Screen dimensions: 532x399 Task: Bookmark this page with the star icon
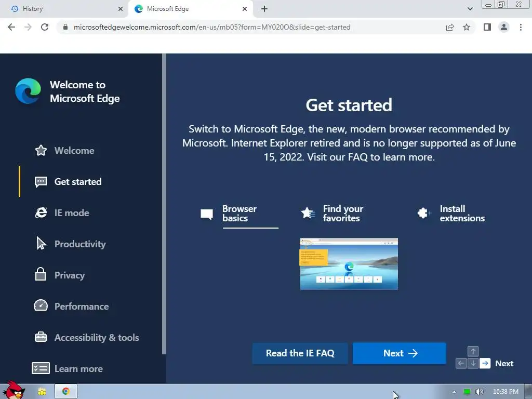[467, 27]
